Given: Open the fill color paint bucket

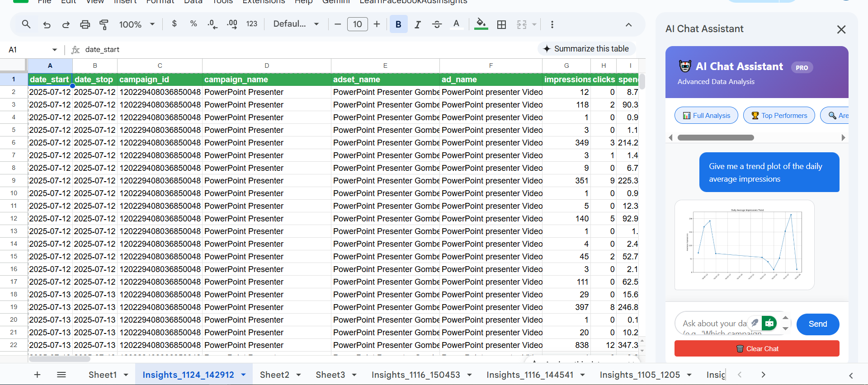Looking at the screenshot, I should [481, 24].
